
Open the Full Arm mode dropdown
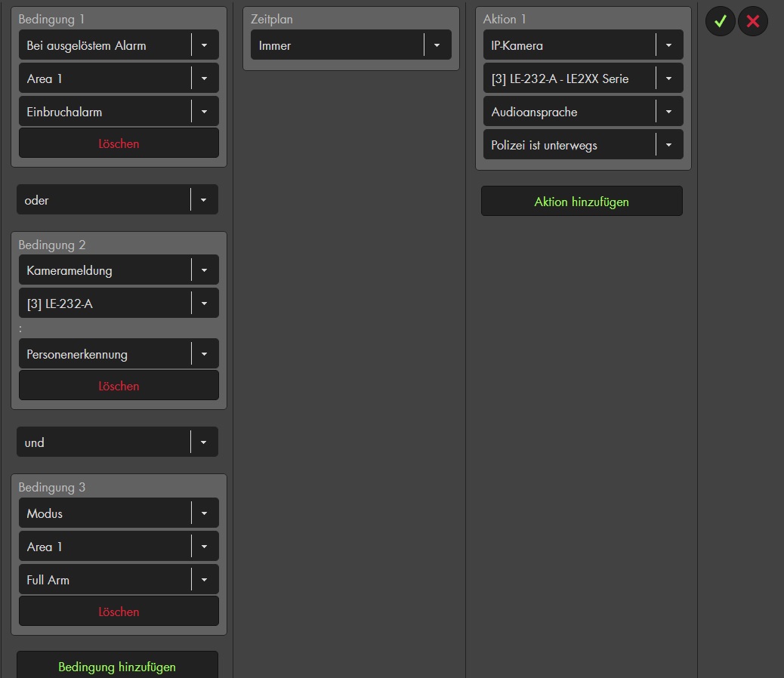(x=119, y=580)
